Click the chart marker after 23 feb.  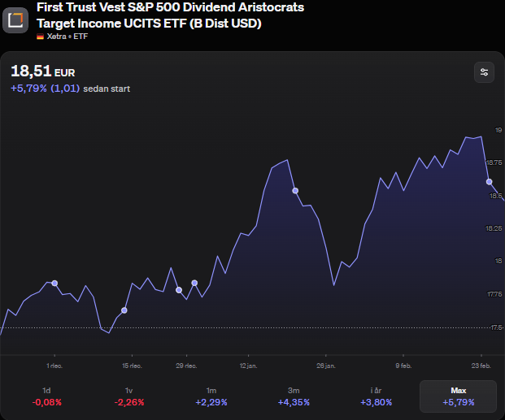click(x=490, y=182)
